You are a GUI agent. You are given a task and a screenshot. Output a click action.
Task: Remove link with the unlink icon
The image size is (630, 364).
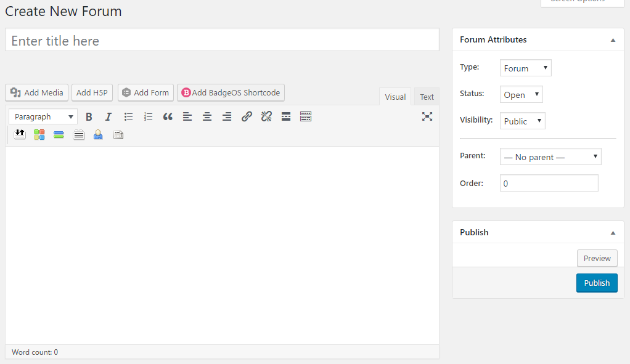pyautogui.click(x=266, y=116)
